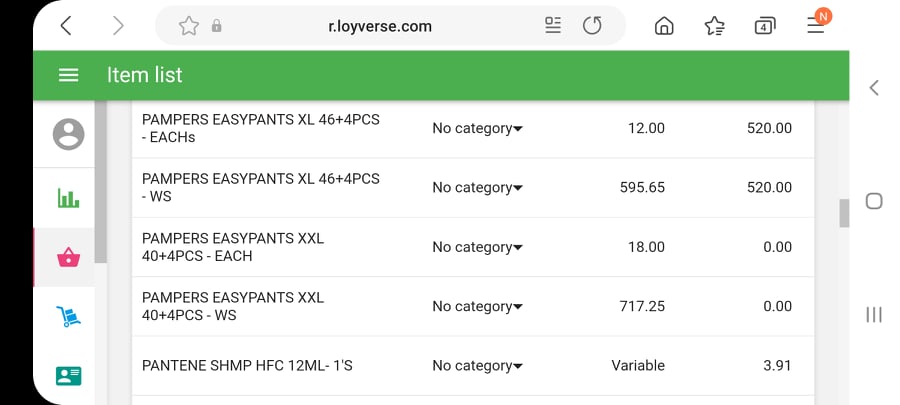Open the Reports bar chart icon
900x405 pixels.
(68, 198)
